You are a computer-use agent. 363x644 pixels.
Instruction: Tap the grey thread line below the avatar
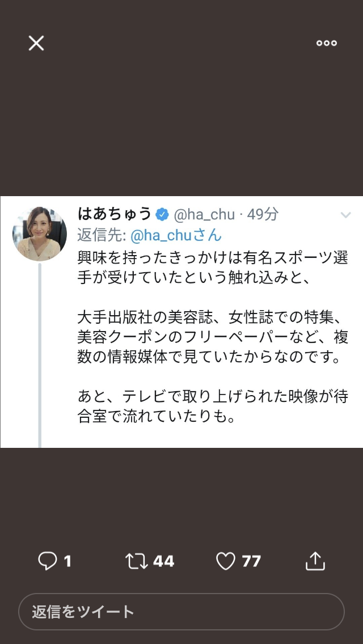(x=40, y=355)
